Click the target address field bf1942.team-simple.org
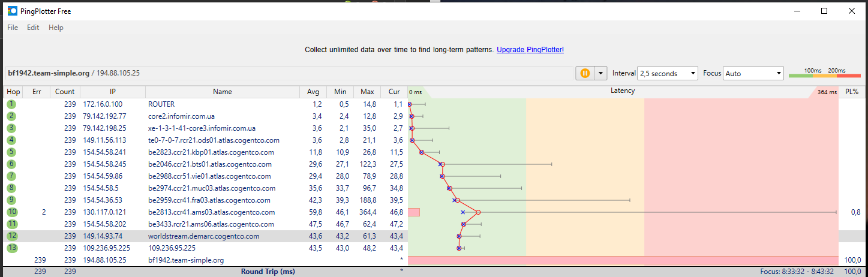The height and width of the screenshot is (277, 868). tap(288, 73)
